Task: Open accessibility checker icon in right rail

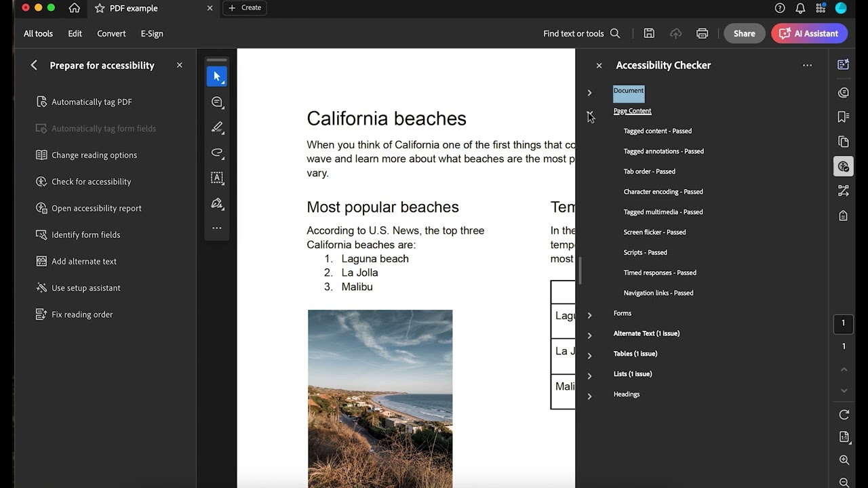Action: (x=844, y=166)
